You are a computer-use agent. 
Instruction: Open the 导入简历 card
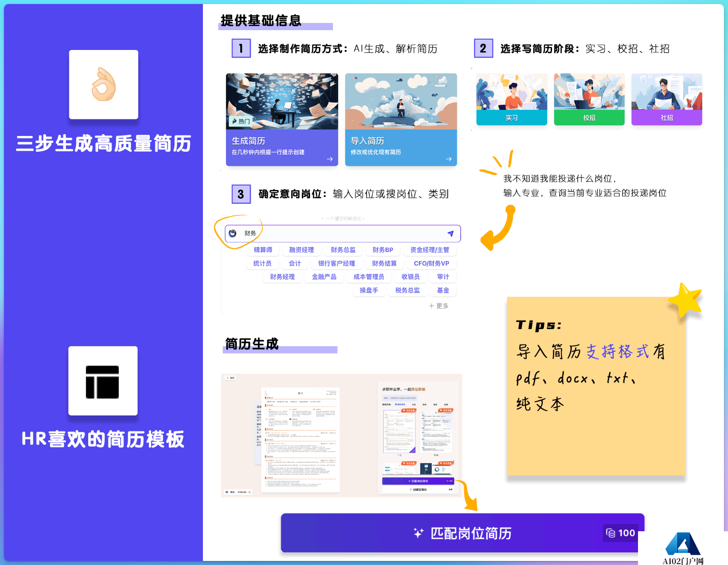pyautogui.click(x=401, y=120)
